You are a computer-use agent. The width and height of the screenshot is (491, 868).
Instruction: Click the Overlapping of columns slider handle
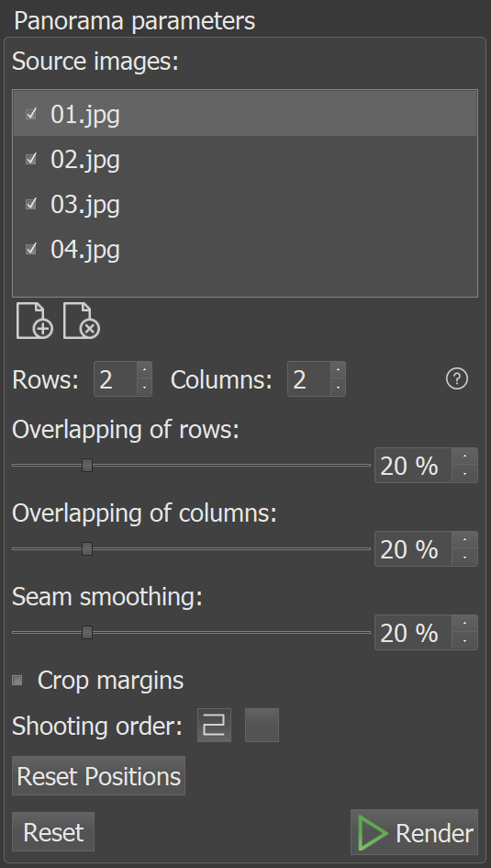[x=87, y=548]
